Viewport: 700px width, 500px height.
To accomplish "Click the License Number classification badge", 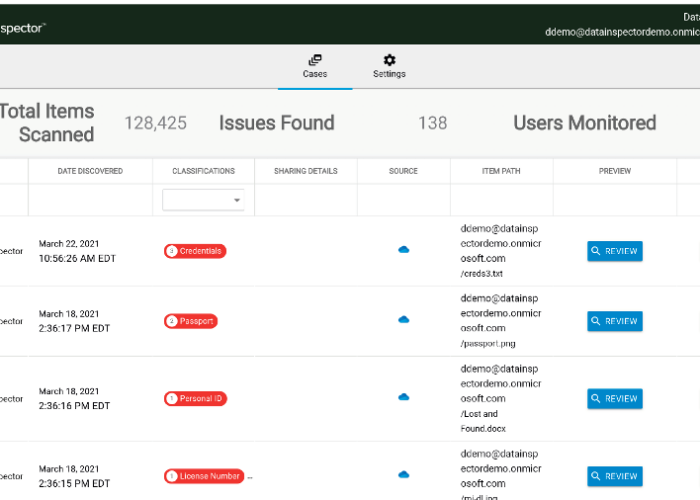I will click(x=204, y=476).
